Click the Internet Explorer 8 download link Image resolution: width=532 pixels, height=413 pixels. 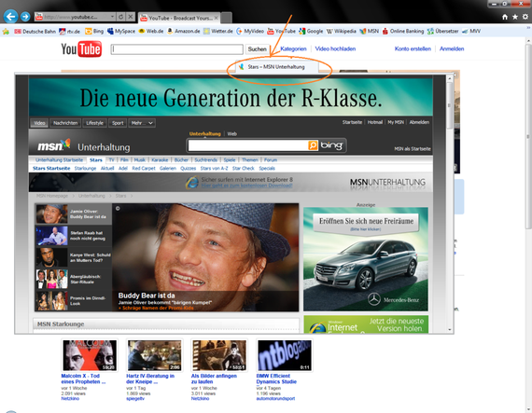246,186
